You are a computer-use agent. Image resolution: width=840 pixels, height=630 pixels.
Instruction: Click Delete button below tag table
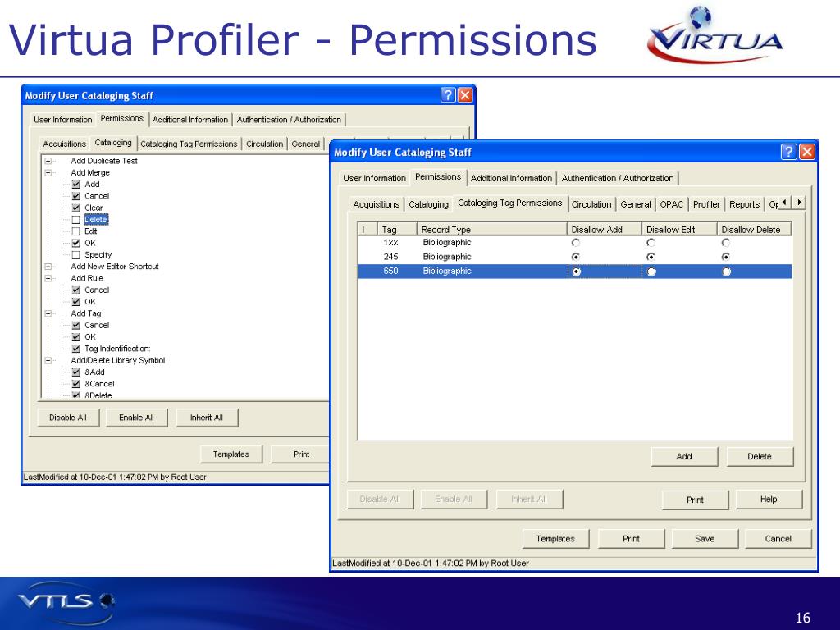(759, 456)
